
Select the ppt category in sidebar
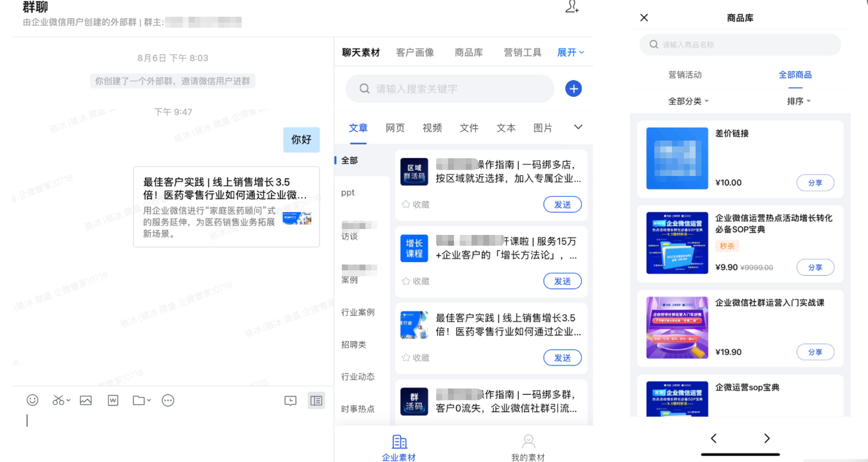tap(348, 193)
